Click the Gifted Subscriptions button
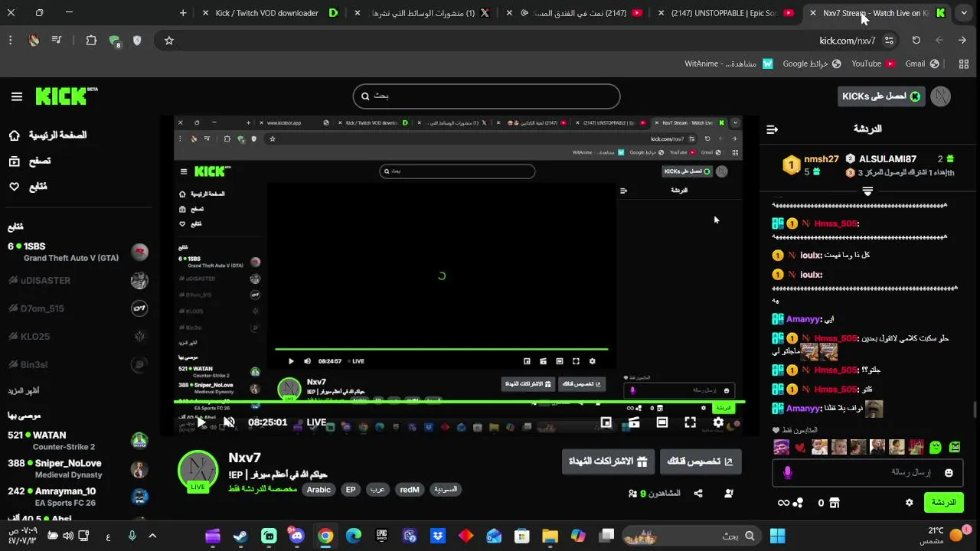This screenshot has height=551, width=980. pos(608,461)
